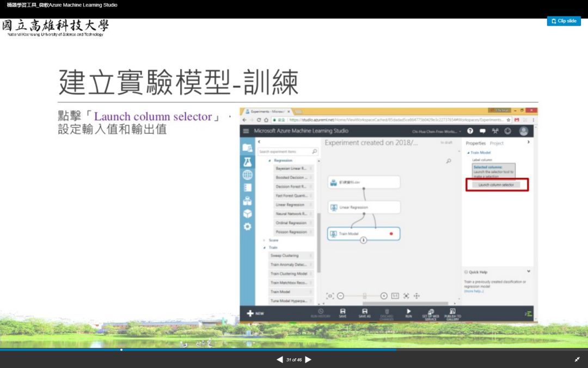Select Bayesian Linear Regression module
This screenshot has width=588, height=368.
[x=293, y=168]
